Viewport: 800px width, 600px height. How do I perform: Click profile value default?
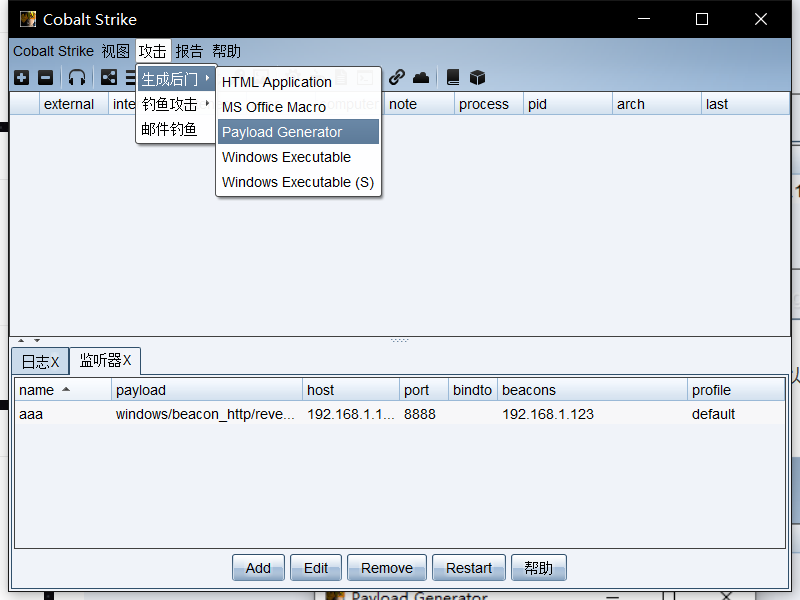click(x=713, y=414)
